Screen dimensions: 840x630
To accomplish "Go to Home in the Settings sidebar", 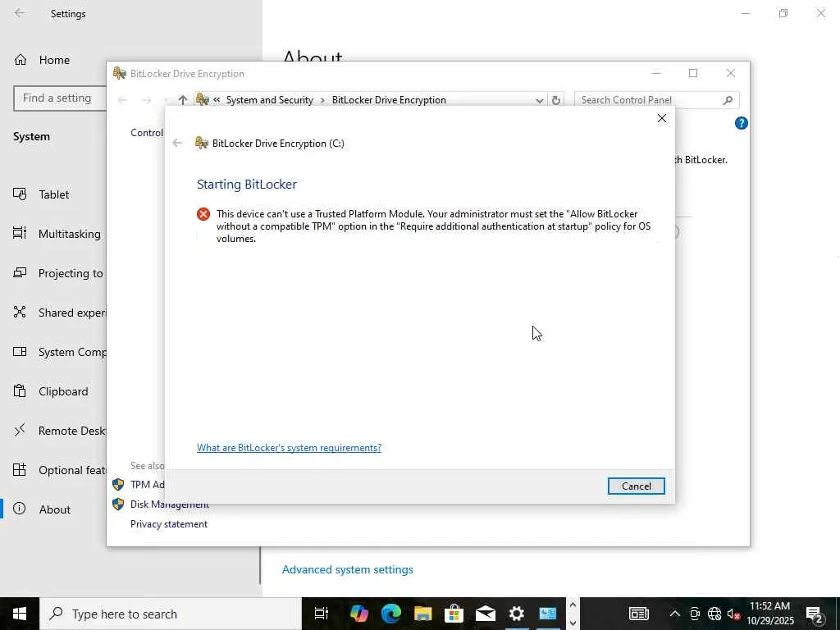I will 54,60.
